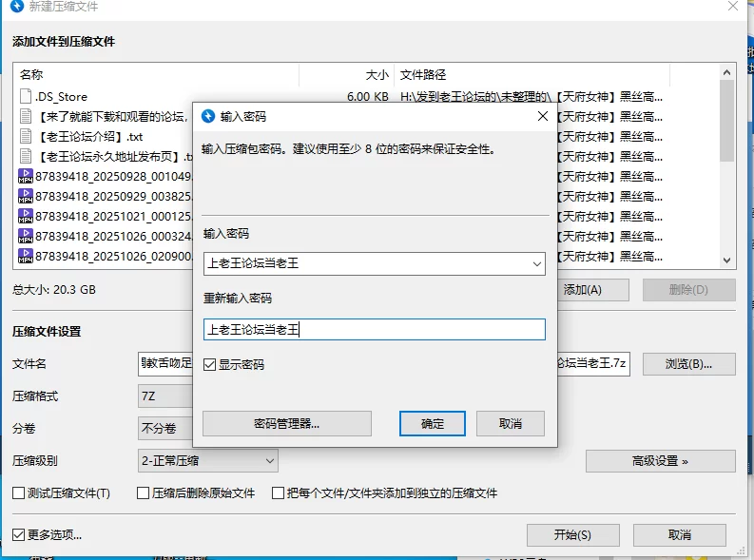This screenshot has width=754, height=560.
Task: Expand the 输入密码 combo box dropdown arrow
Action: [x=536, y=264]
